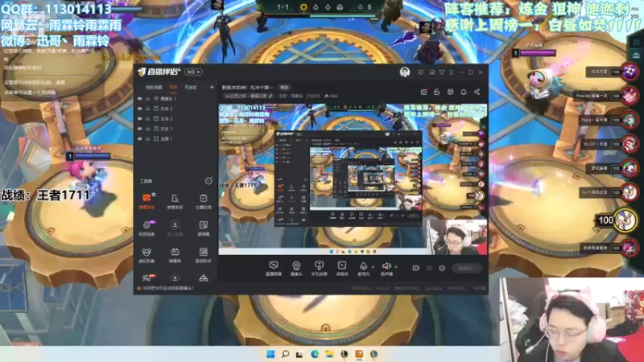Open the help link about phone as camera
Screen dimensions: 644x362
pos(168,289)
